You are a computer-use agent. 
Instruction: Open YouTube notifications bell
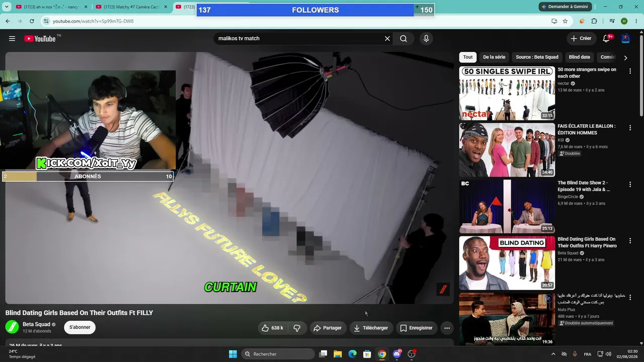click(606, 39)
